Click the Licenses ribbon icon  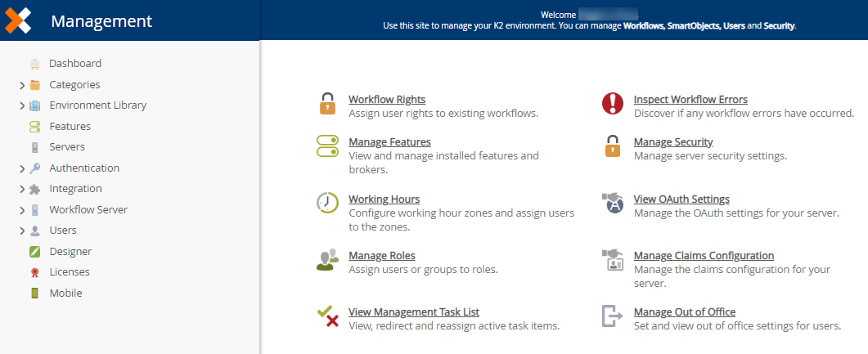point(35,272)
